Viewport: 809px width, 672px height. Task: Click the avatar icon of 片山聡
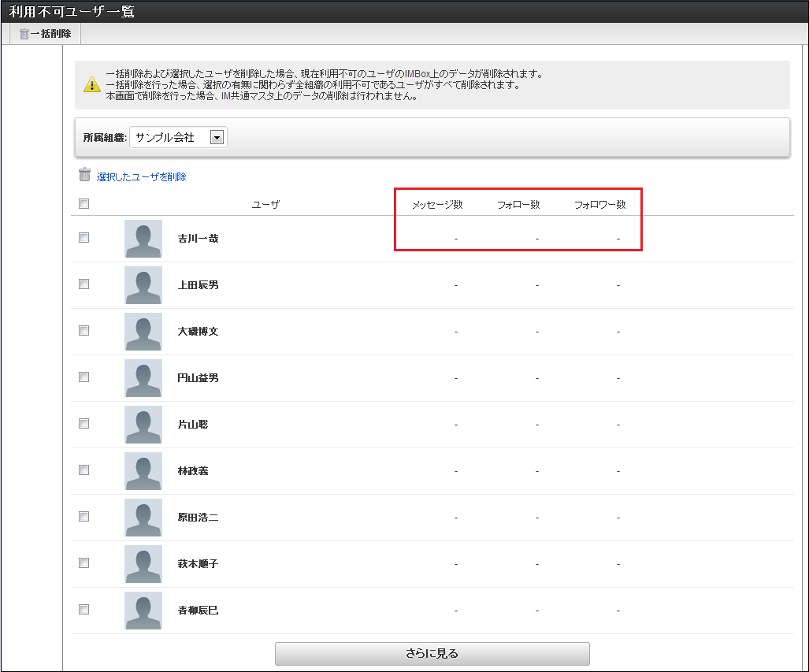coord(143,425)
